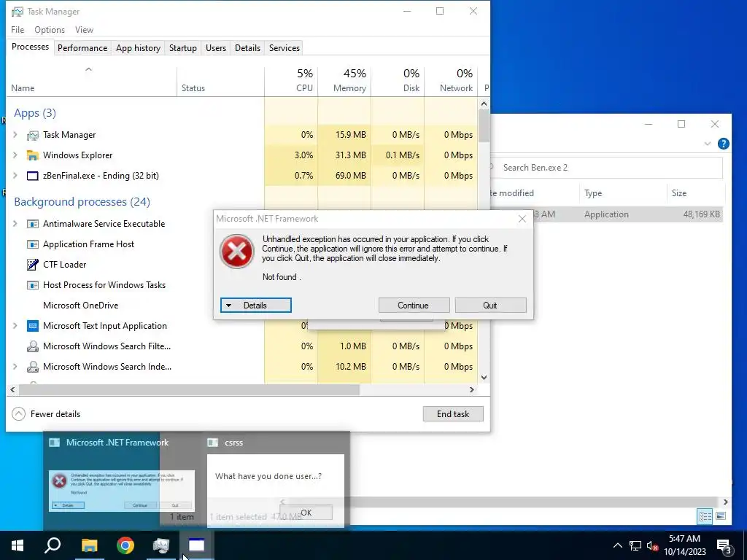747x560 pixels.
Task: Switch to the App history tab
Action: click(138, 48)
